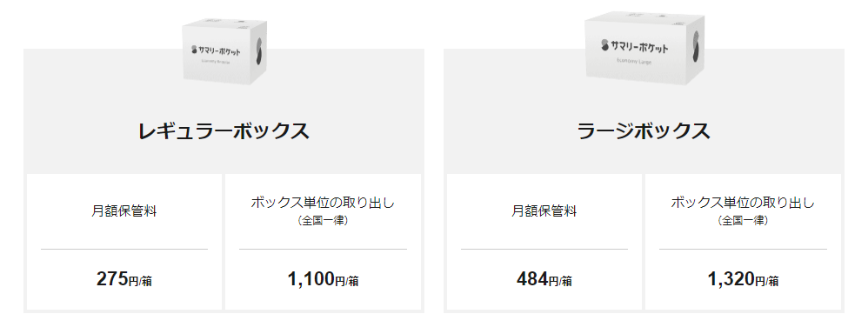Select the サマリーポケット logo on regular box
The image size is (868, 334).
(216, 50)
